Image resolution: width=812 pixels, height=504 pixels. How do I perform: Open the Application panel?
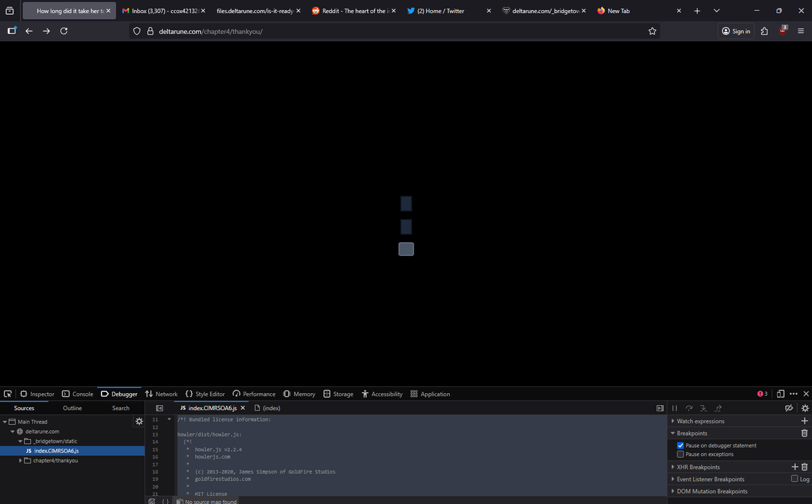pos(430,394)
